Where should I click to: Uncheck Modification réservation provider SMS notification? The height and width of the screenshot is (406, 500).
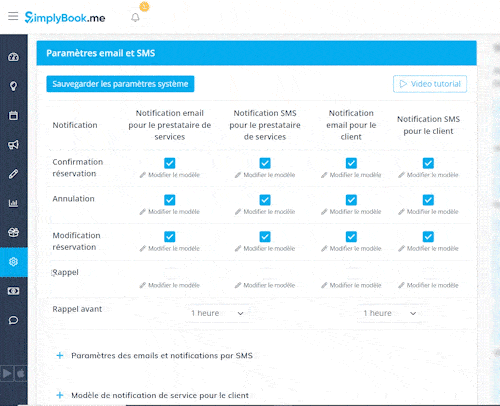pos(265,237)
